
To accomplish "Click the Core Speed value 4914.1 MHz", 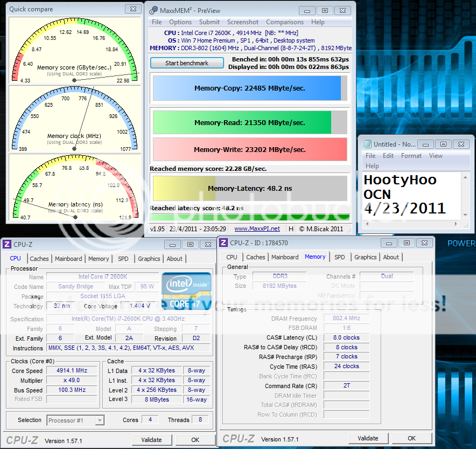I will click(x=72, y=371).
